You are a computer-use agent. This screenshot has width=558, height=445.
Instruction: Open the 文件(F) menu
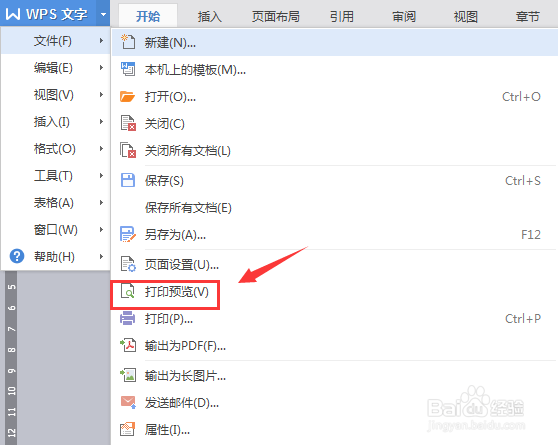click(x=56, y=41)
